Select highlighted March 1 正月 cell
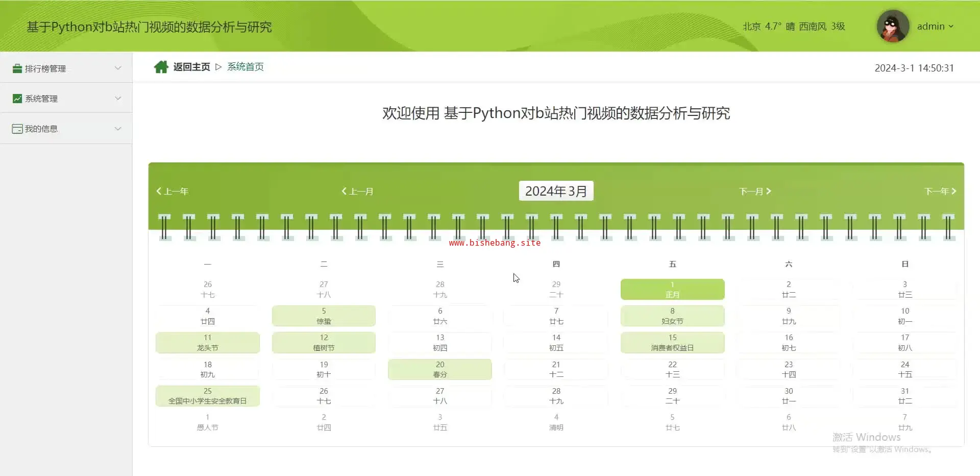Screen dimensions: 980x476 coord(672,290)
